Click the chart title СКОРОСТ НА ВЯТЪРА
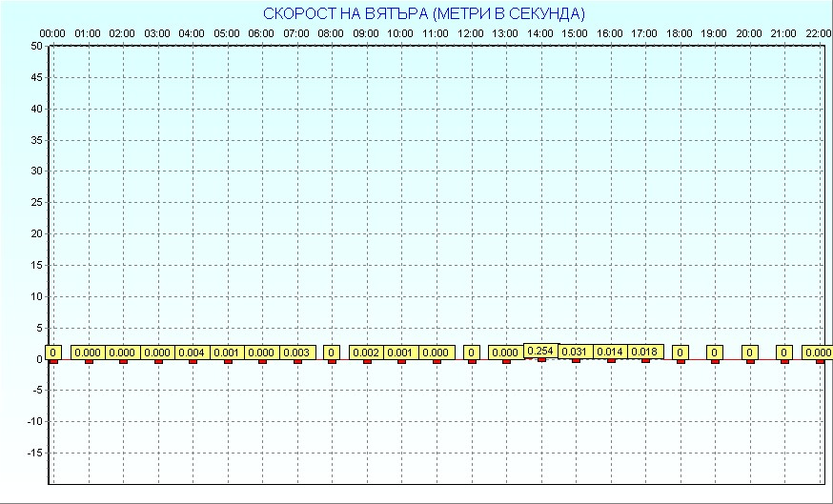833x504 pixels. pyautogui.click(x=424, y=13)
